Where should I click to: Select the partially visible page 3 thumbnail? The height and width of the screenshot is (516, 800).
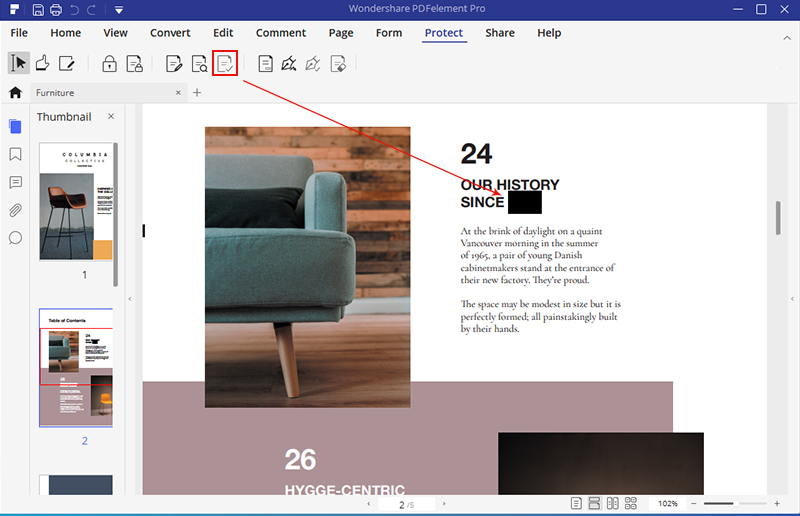click(x=76, y=484)
